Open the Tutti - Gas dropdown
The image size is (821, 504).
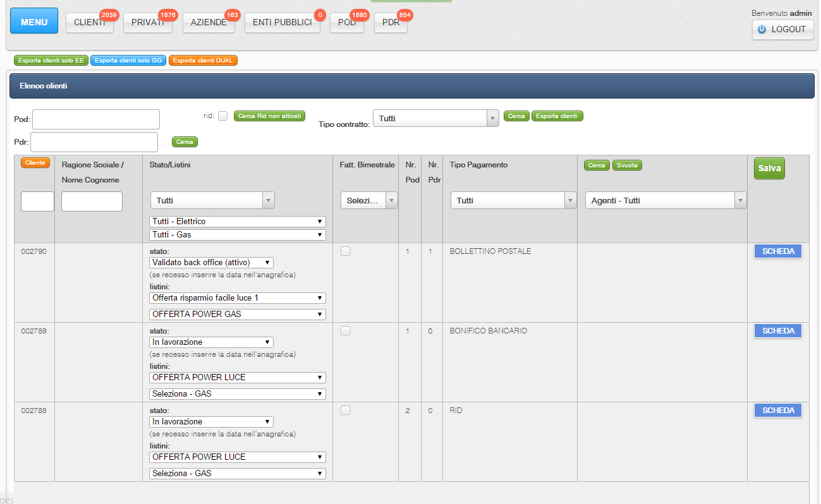pos(238,235)
